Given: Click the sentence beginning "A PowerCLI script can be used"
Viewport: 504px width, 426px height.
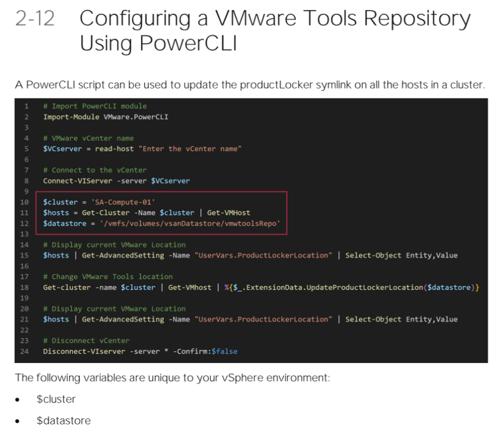Looking at the screenshot, I should click(250, 85).
